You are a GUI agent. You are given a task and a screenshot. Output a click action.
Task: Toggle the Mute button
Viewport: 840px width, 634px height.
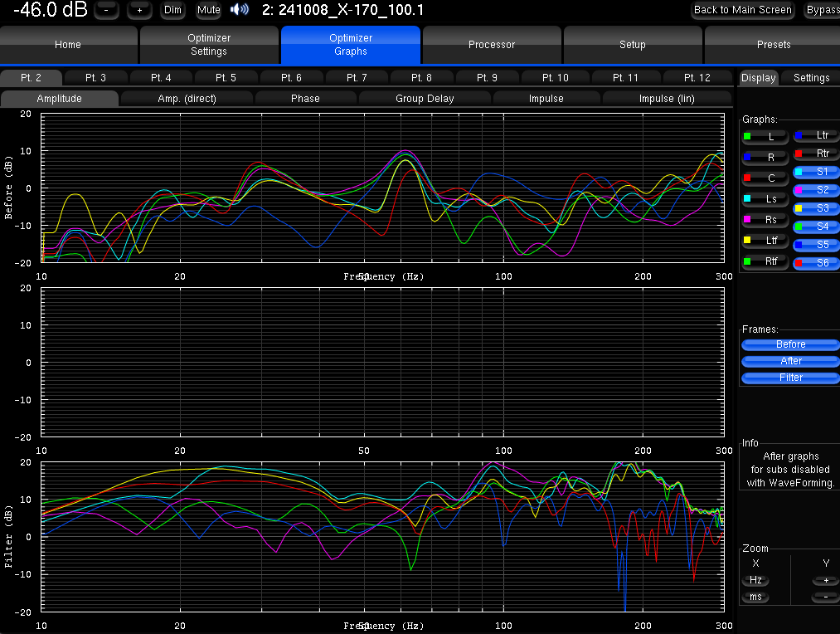pyautogui.click(x=208, y=10)
